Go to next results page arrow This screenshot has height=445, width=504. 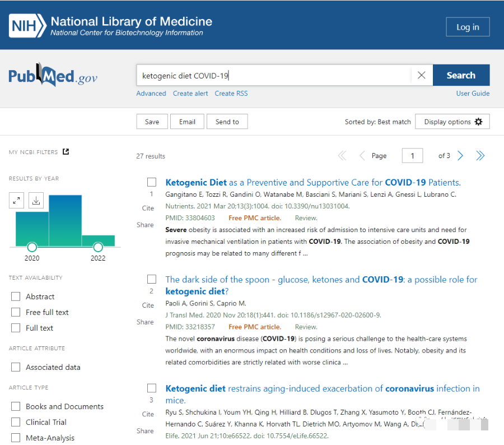point(460,156)
